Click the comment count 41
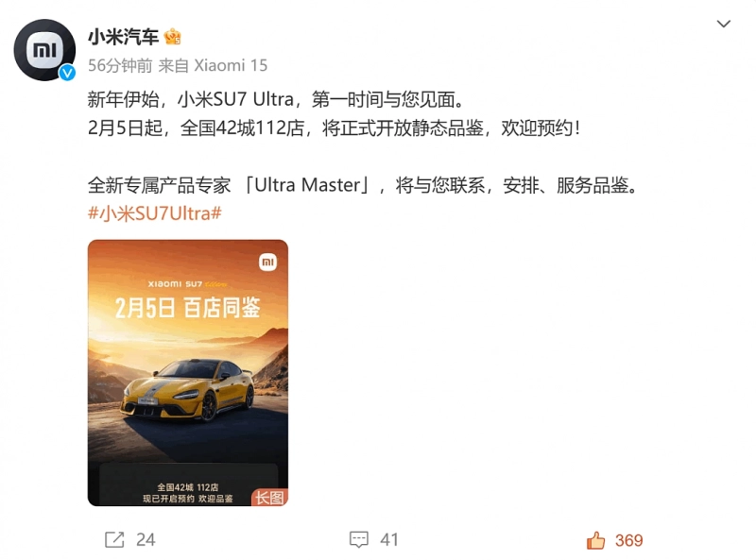This screenshot has height=560, width=756. pos(389,540)
